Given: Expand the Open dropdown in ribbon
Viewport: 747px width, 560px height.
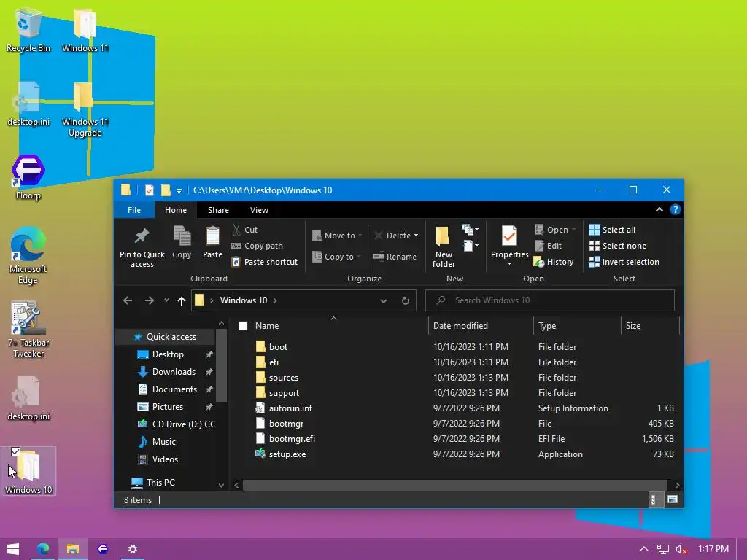Looking at the screenshot, I should click(x=573, y=230).
